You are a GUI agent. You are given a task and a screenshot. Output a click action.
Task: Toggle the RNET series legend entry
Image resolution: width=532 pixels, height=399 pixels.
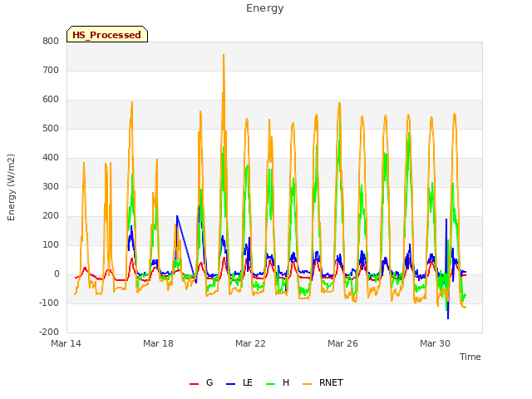point(323,382)
